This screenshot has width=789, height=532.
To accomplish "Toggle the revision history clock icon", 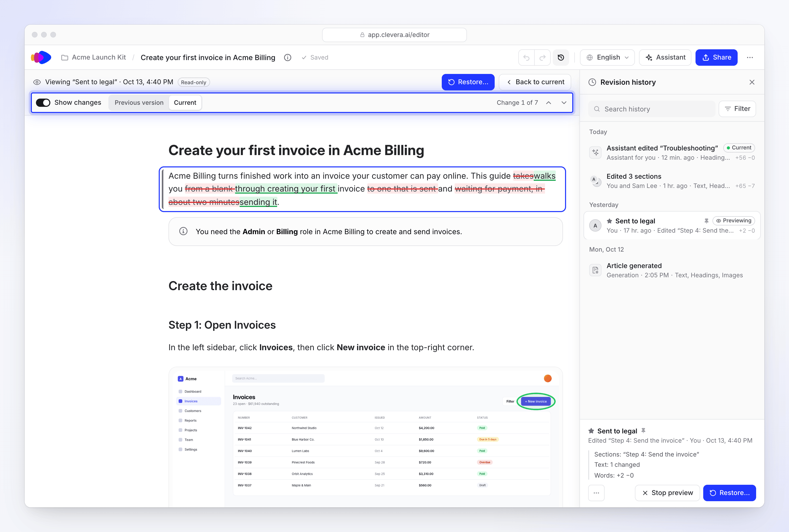I will 561,58.
